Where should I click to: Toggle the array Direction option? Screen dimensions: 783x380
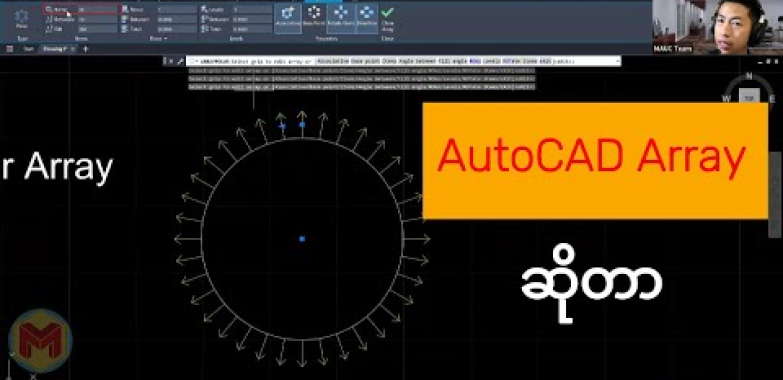coord(367,18)
